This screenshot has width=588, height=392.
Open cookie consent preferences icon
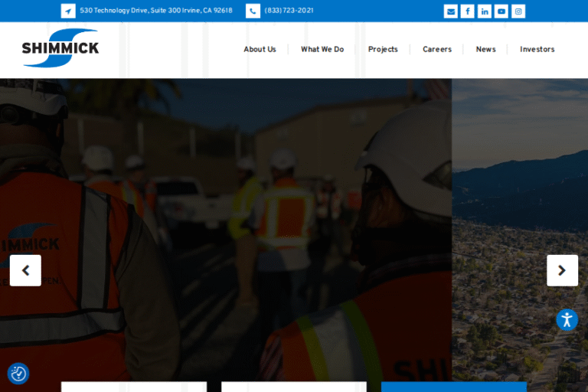[x=18, y=374]
